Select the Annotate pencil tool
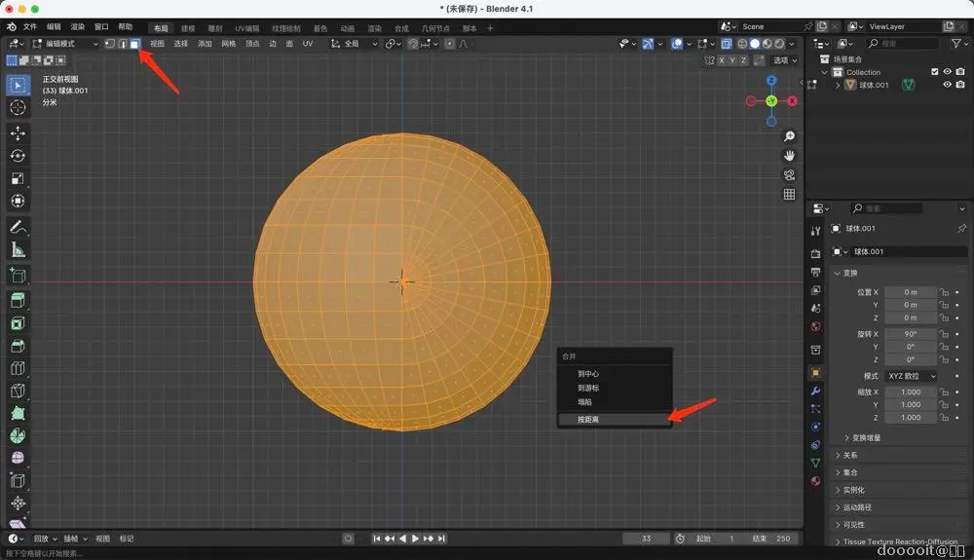Image resolution: width=974 pixels, height=560 pixels. pyautogui.click(x=18, y=227)
